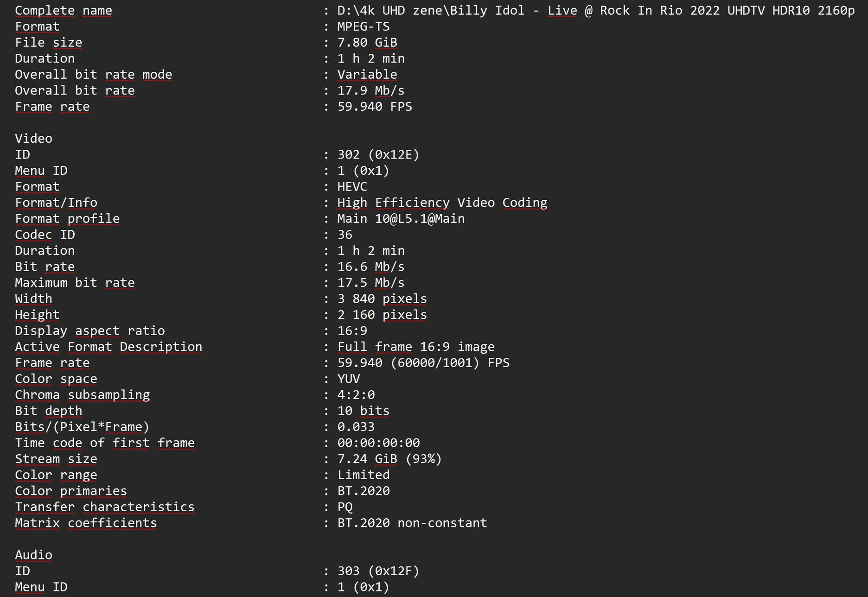The height and width of the screenshot is (597, 868).
Task: Click the file path starting with D:\4k UHD
Action: 596,11
